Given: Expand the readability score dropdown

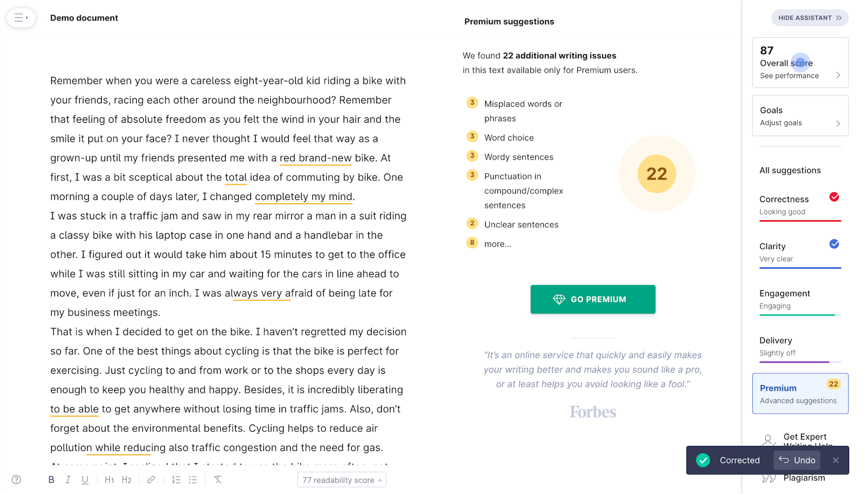Looking at the screenshot, I should [341, 479].
